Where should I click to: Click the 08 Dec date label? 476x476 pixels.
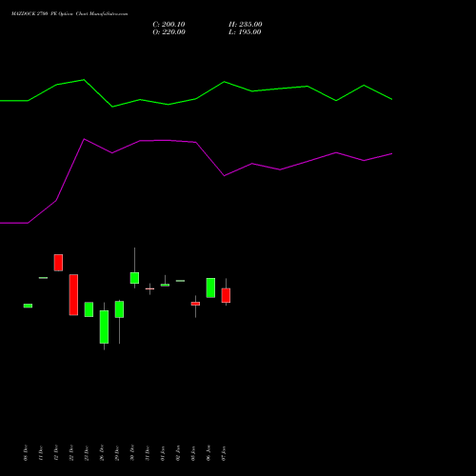[26, 452]
